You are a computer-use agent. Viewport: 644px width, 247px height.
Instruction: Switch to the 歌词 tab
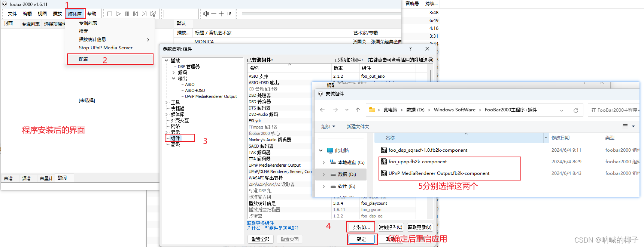(62, 178)
